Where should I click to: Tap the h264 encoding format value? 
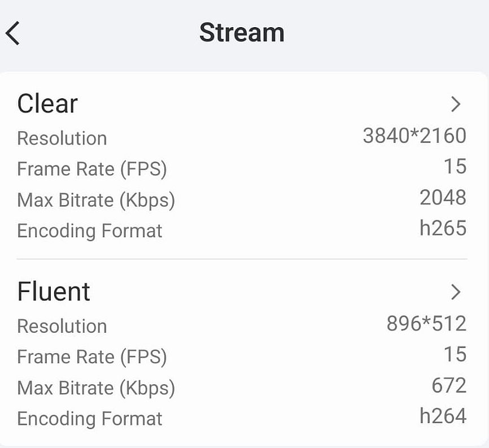(x=443, y=416)
